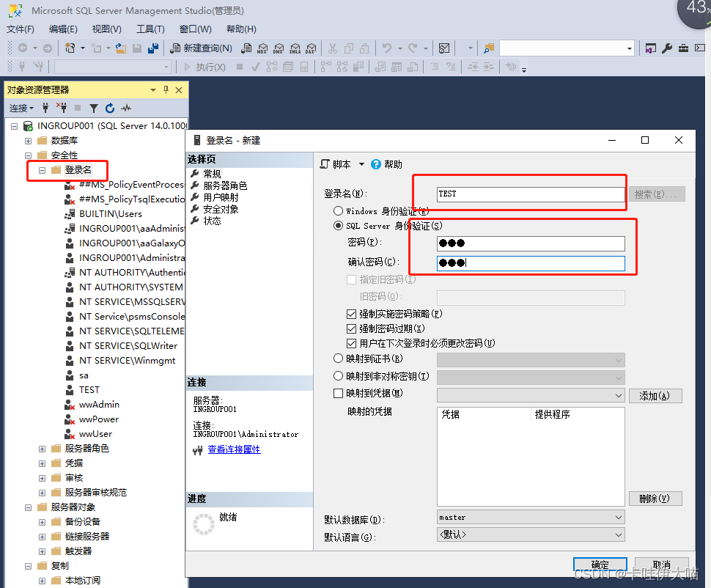Click the 新建查询 (New Query) toolbar button
This screenshot has width=711, height=588.
(x=202, y=48)
